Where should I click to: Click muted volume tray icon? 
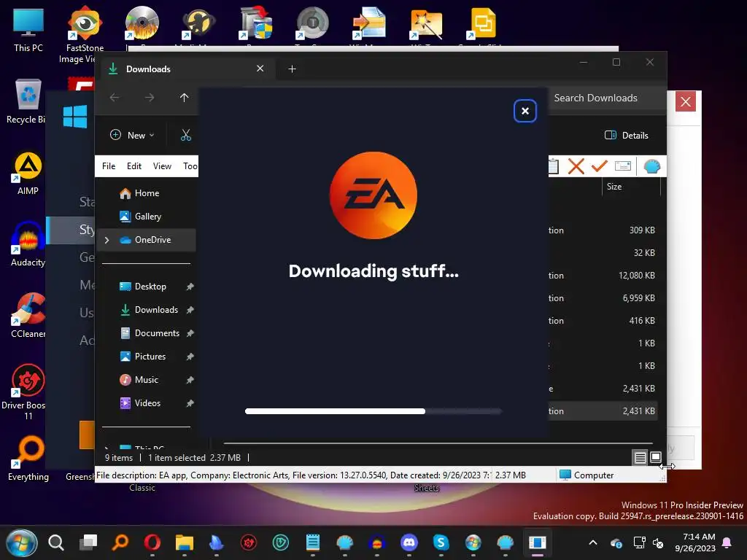point(658,542)
